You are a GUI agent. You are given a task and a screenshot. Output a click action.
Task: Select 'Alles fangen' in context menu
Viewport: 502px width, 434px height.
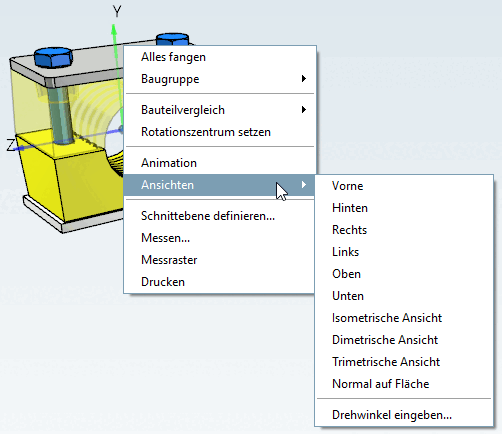tap(219, 57)
